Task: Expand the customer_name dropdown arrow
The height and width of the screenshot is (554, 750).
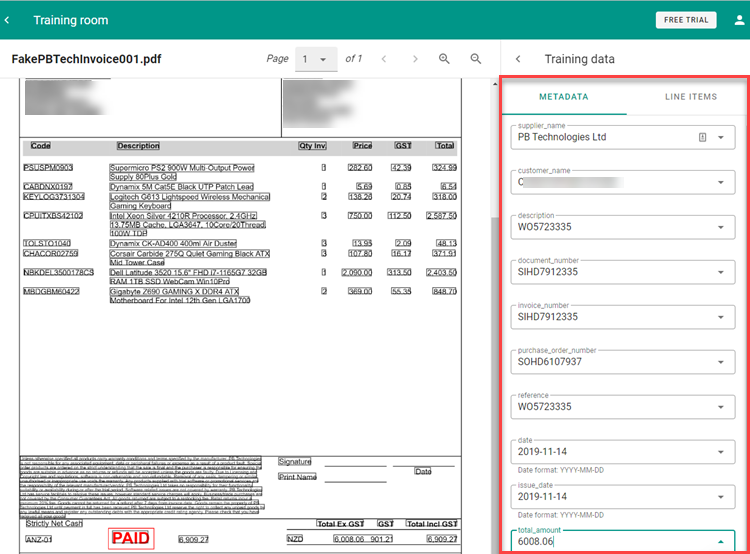Action: click(721, 183)
